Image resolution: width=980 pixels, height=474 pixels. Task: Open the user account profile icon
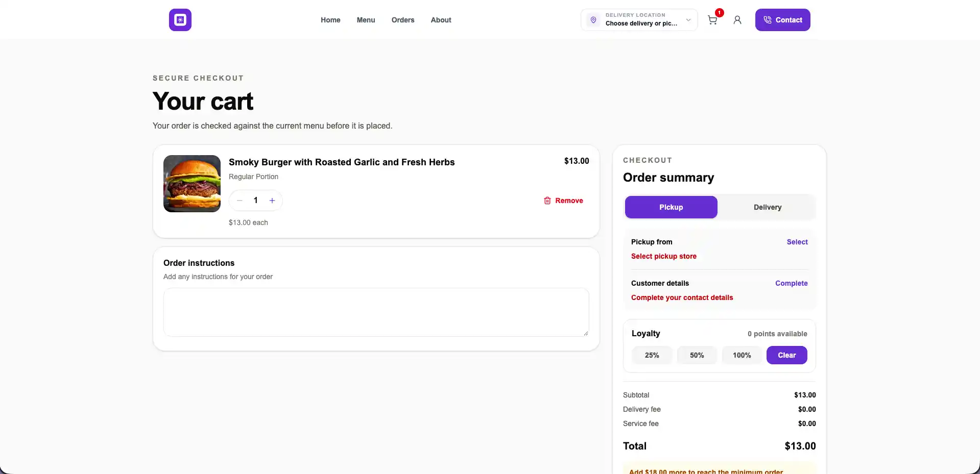pos(737,20)
